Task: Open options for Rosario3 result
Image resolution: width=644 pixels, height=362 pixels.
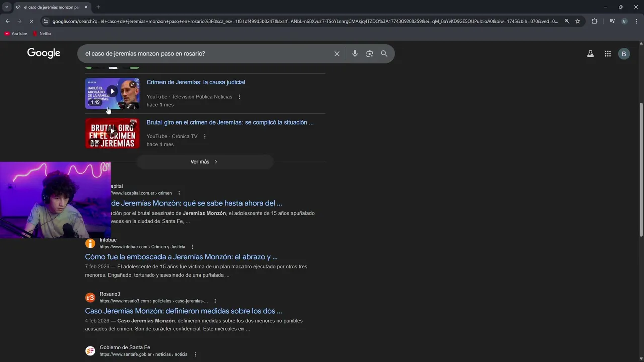Action: tap(215, 301)
